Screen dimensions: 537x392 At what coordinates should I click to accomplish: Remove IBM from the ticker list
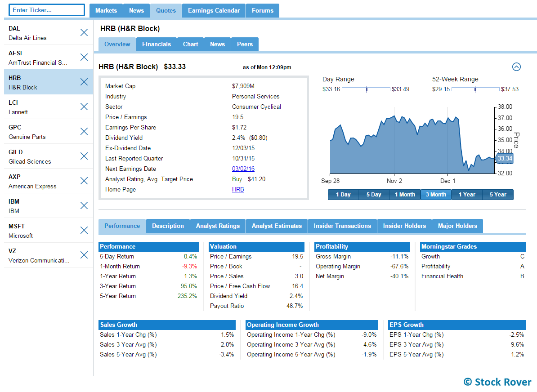[x=84, y=205]
